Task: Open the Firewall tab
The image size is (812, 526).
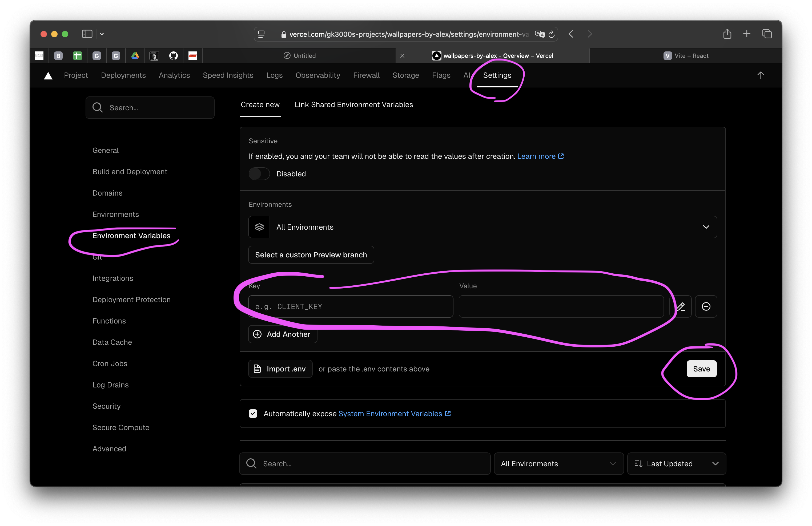Action: pos(366,75)
